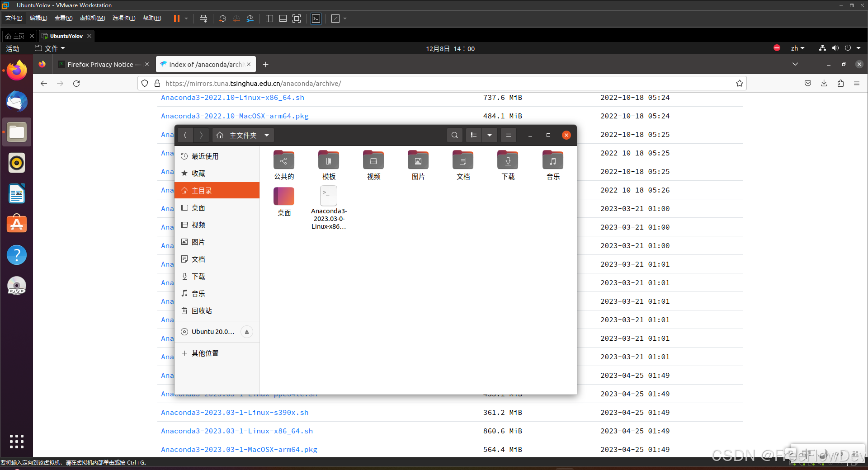Take a new VM snapshot

pos(222,19)
